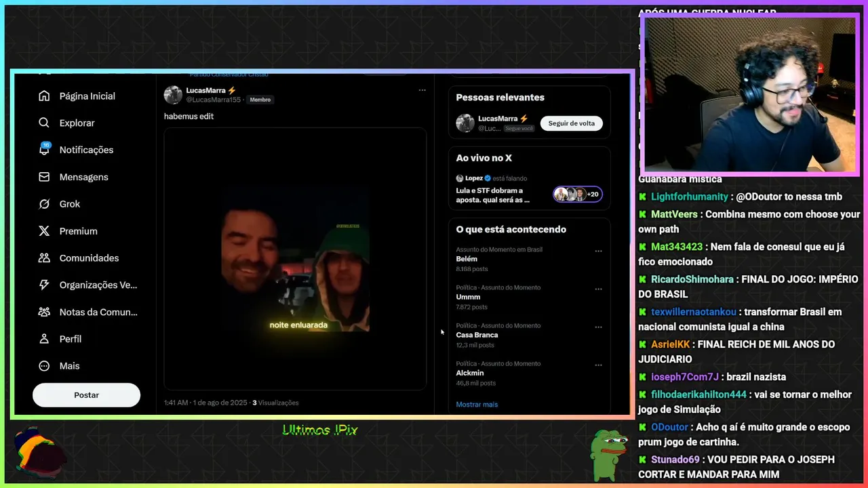Click chat username Lightforhumanity
The height and width of the screenshot is (488, 868).
(690, 197)
